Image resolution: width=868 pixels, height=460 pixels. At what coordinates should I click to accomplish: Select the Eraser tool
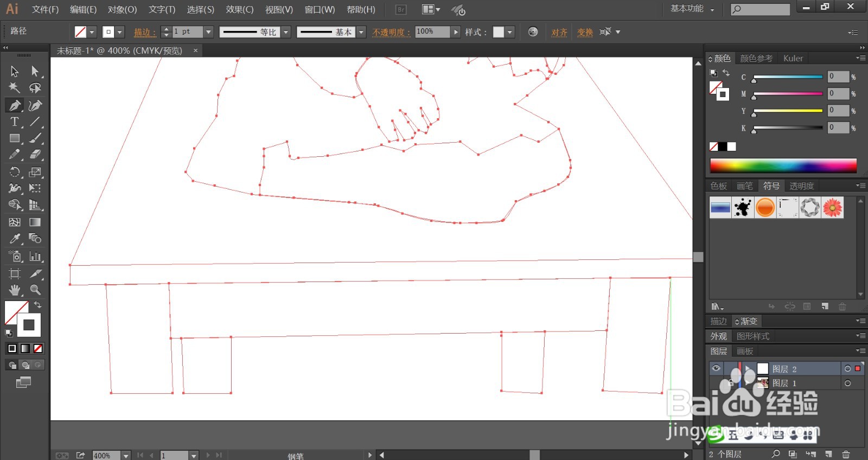(35, 155)
